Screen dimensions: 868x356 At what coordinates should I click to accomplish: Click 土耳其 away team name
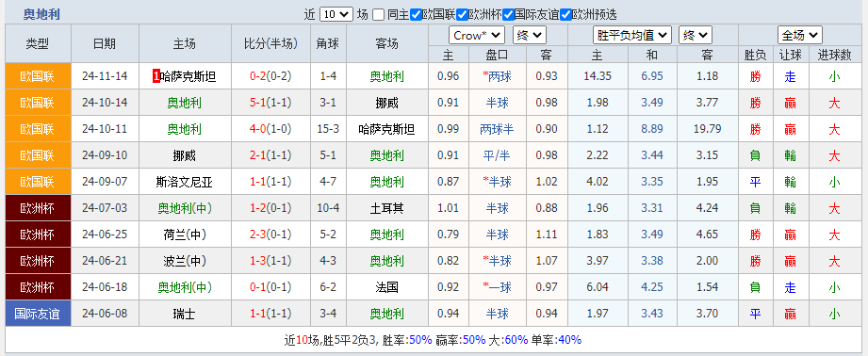click(387, 208)
